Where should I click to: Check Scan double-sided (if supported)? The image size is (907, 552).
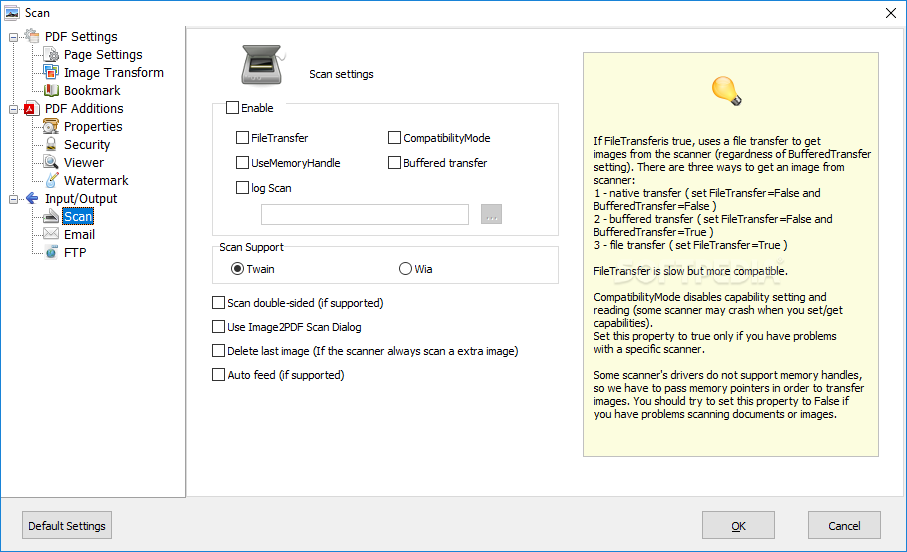(219, 303)
